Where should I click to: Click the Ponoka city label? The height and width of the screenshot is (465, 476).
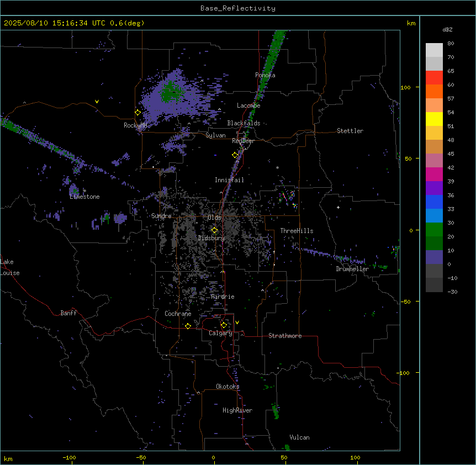[265, 75]
